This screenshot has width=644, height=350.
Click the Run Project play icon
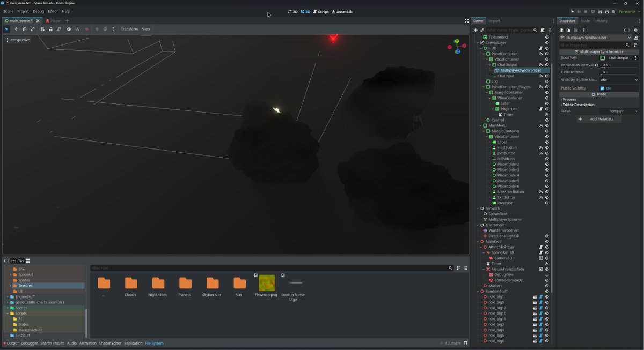(x=572, y=11)
